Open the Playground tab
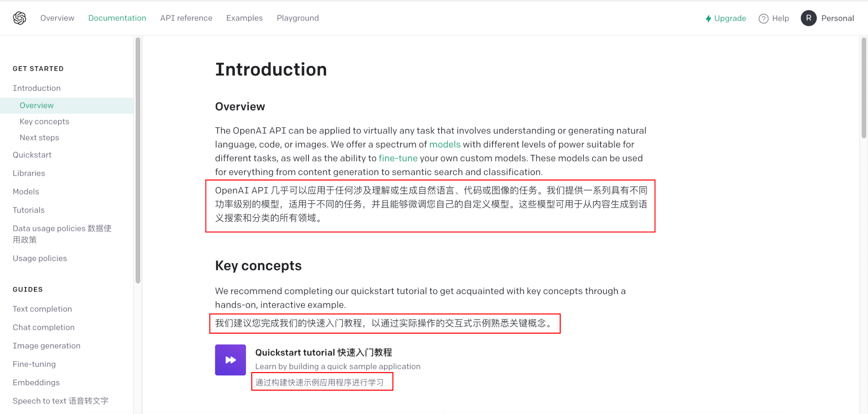The image size is (868, 414). click(298, 18)
